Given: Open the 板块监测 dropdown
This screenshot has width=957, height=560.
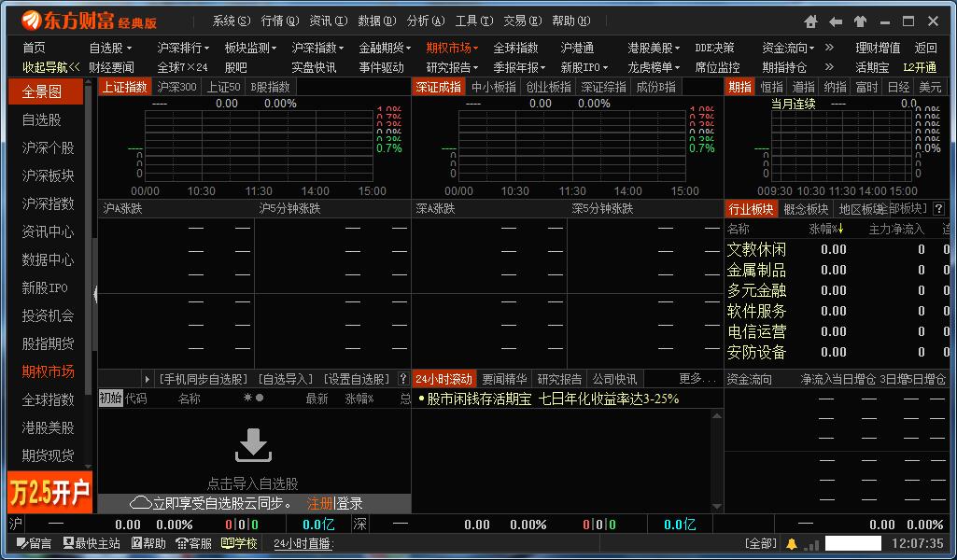Looking at the screenshot, I should pyautogui.click(x=250, y=48).
